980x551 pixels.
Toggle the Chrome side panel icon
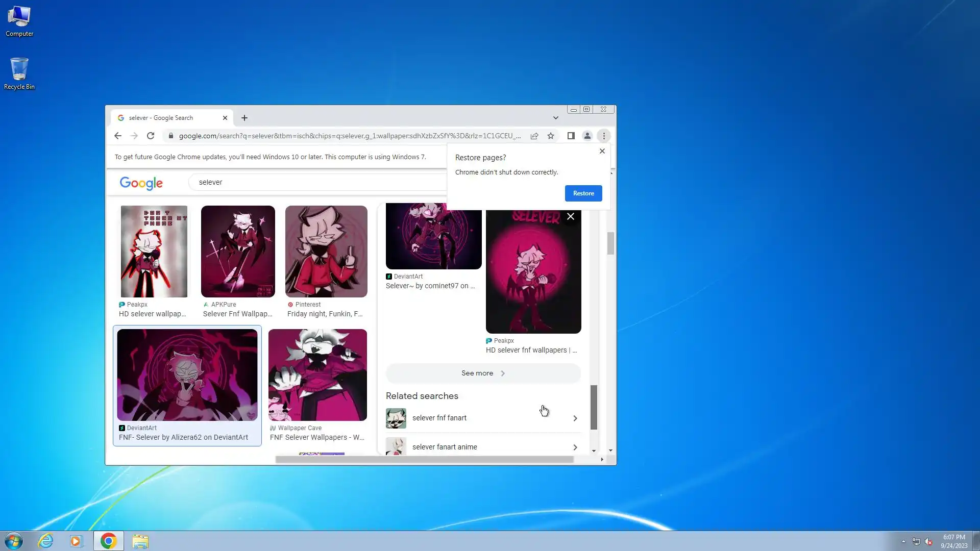tap(571, 136)
